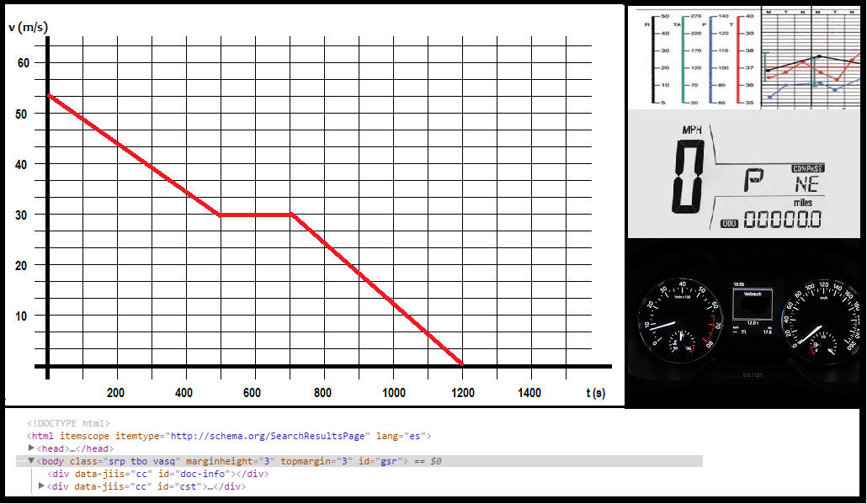867x504 pixels.
Task: Click the MPH label
Action: pyautogui.click(x=691, y=130)
